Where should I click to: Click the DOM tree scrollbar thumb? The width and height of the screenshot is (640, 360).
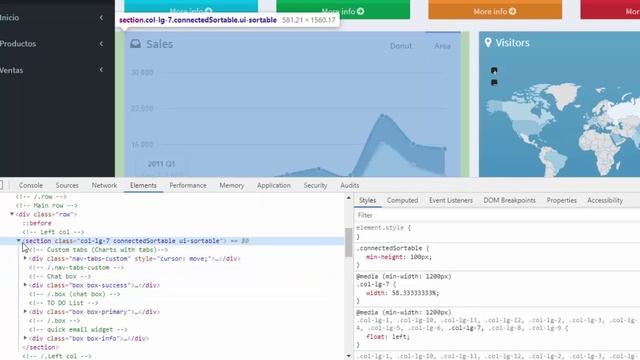pyautogui.click(x=349, y=242)
